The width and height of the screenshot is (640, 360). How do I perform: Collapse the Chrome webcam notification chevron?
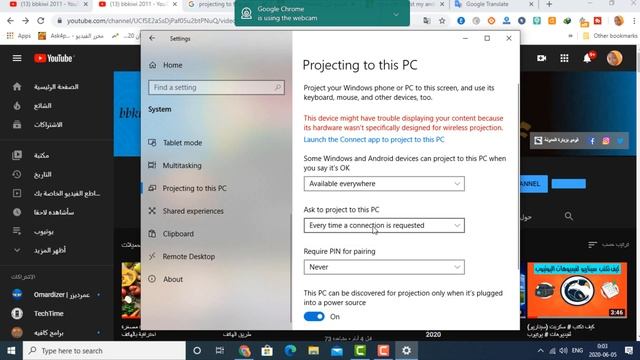[396, 14]
